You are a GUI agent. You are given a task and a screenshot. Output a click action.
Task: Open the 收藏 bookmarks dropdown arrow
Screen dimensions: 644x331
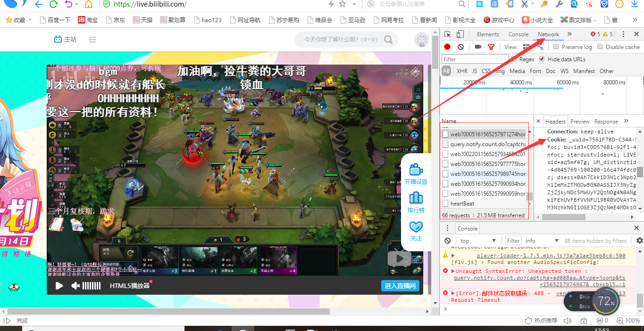coord(30,20)
